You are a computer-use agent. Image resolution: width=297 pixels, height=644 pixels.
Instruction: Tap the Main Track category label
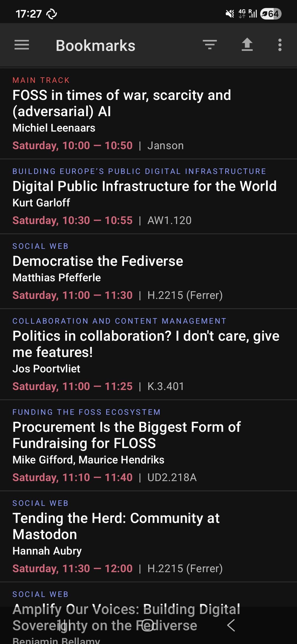41,80
